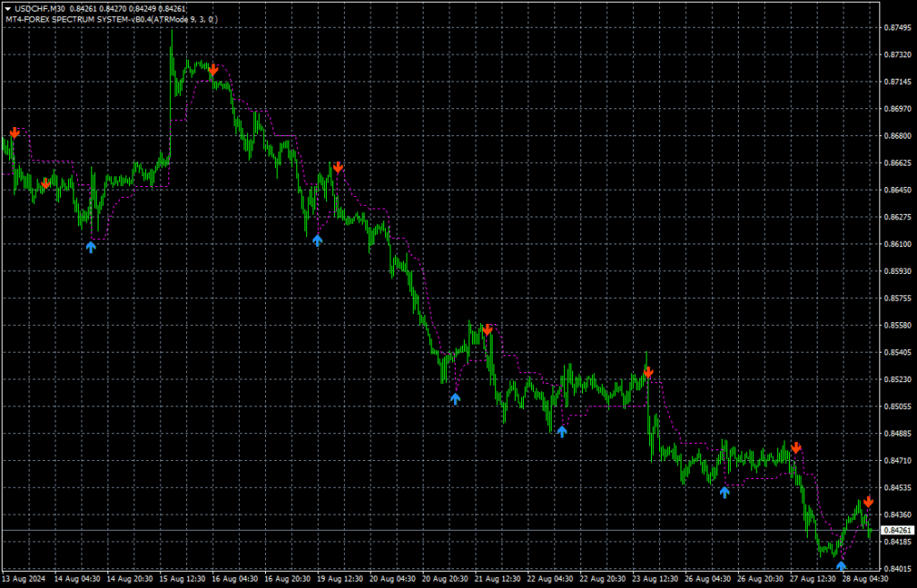Image resolution: width=917 pixels, height=588 pixels.
Task: Click the triangle menu beside USDCHF,M30
Action: pos(8,8)
